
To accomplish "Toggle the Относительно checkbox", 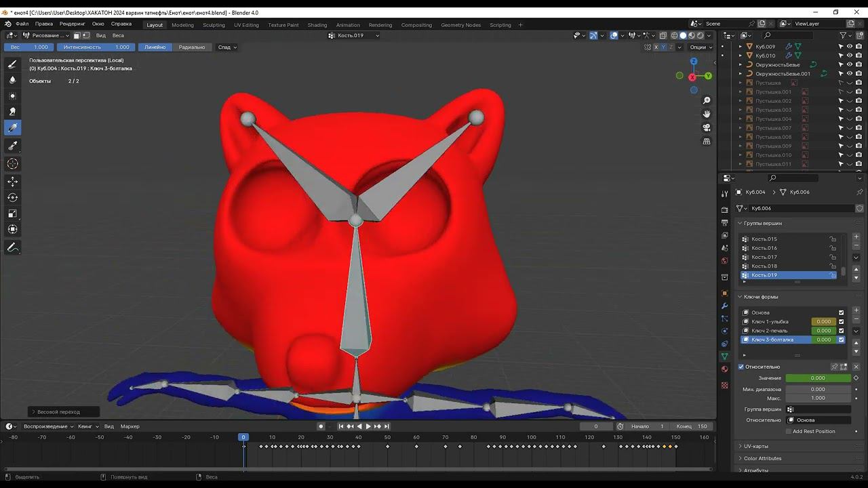I will [741, 367].
